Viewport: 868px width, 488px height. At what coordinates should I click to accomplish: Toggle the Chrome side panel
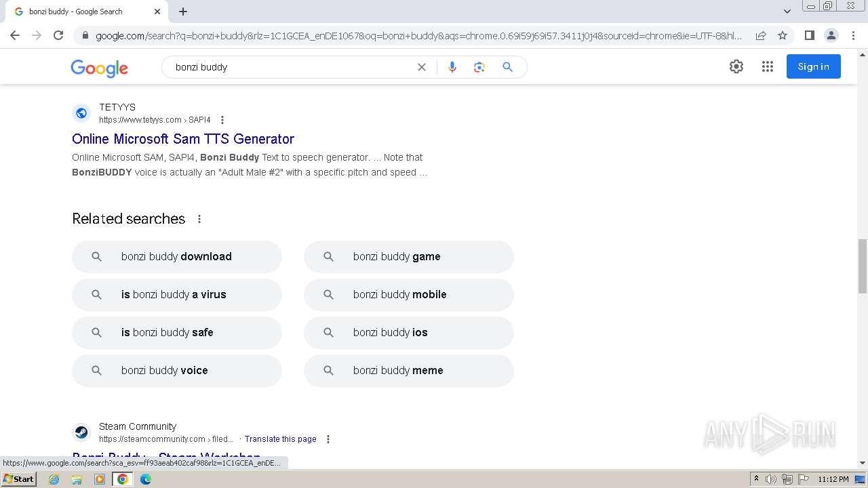pyautogui.click(x=809, y=35)
